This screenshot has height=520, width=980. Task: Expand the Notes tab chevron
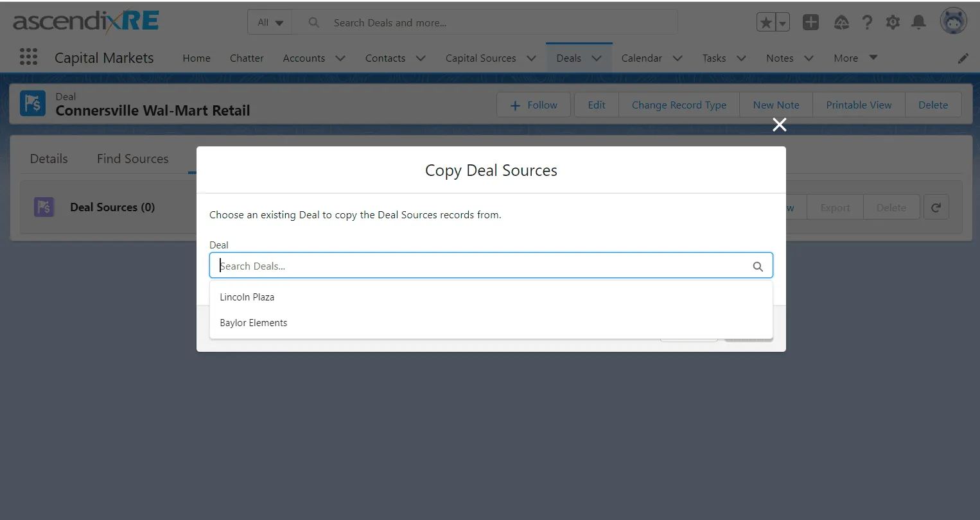coord(809,58)
